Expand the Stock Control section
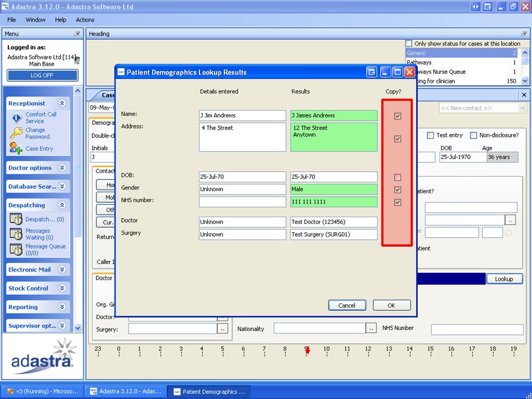This screenshot has height=399, width=532. click(x=62, y=288)
